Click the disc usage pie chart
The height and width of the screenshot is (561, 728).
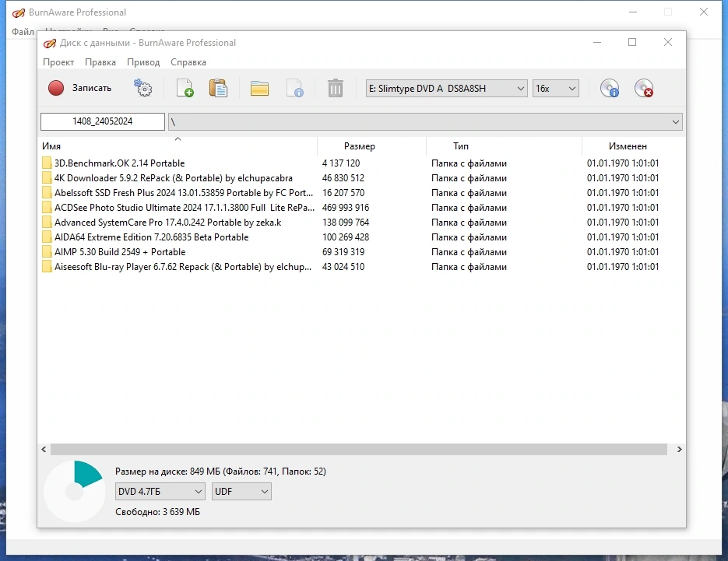click(x=74, y=492)
